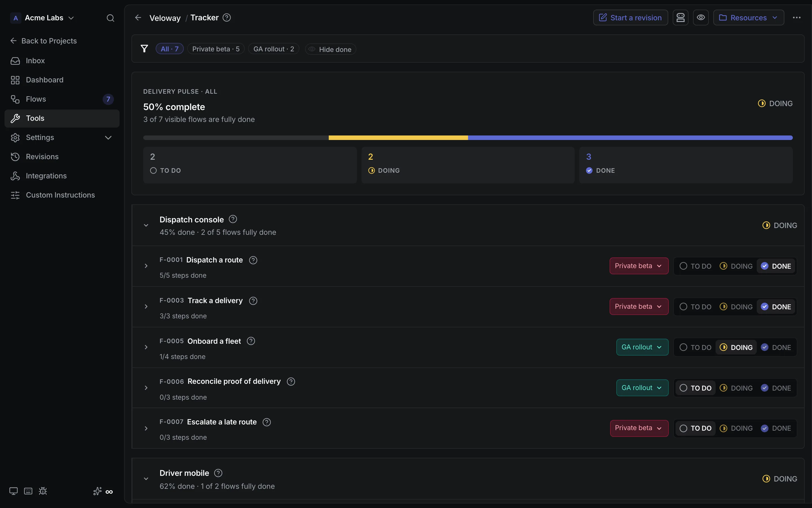
Task: Click Start a revision button
Action: point(630,17)
